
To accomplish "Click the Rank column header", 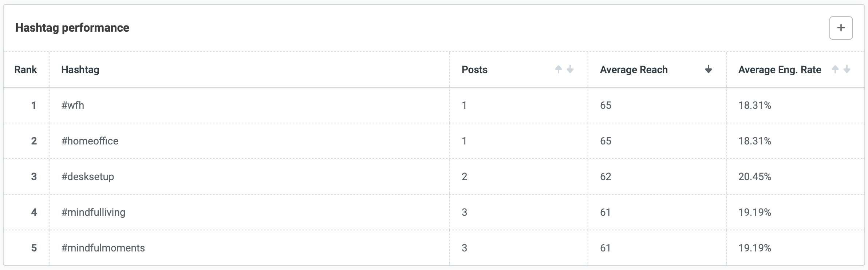I will (25, 70).
